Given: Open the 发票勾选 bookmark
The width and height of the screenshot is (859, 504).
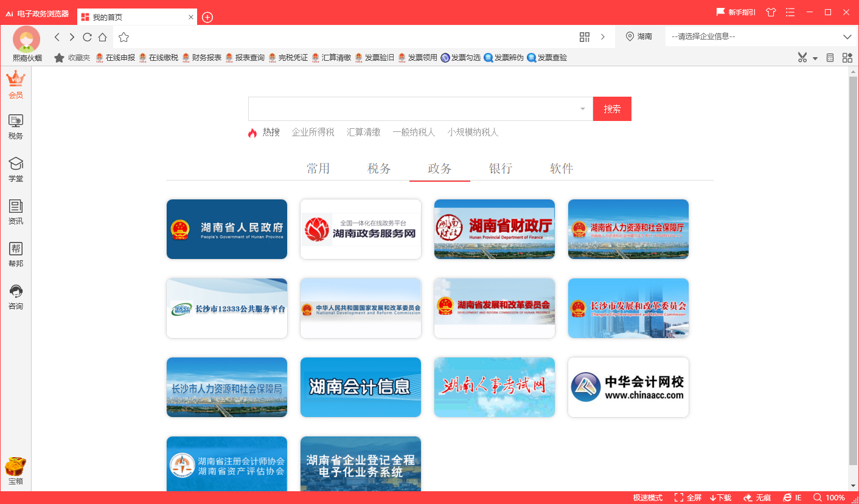Looking at the screenshot, I should pyautogui.click(x=461, y=58).
